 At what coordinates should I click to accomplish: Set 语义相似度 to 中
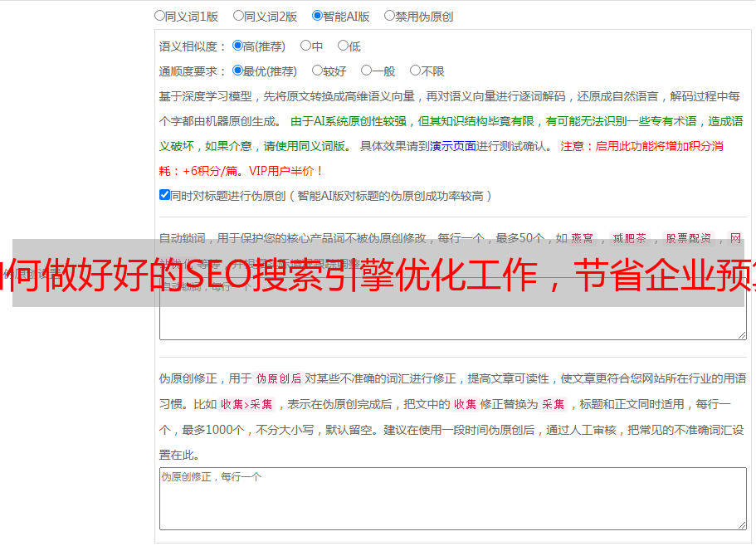click(x=305, y=46)
